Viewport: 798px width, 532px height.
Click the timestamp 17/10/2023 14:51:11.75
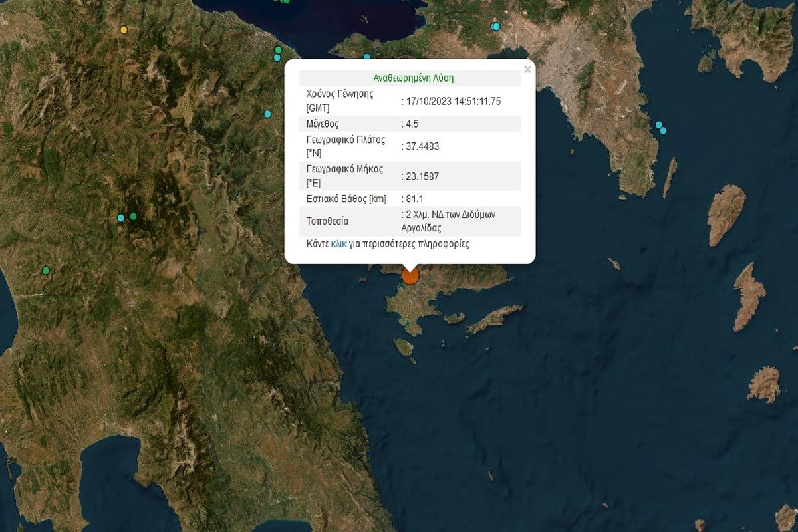452,101
